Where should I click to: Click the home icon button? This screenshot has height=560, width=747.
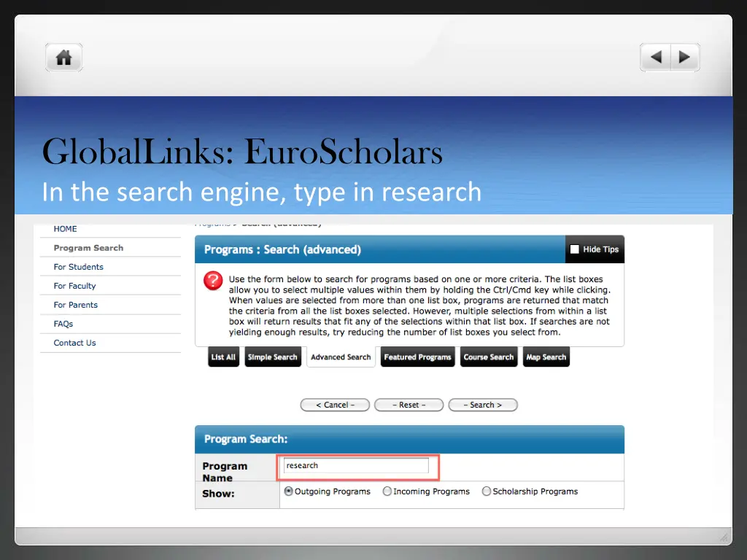coord(64,58)
